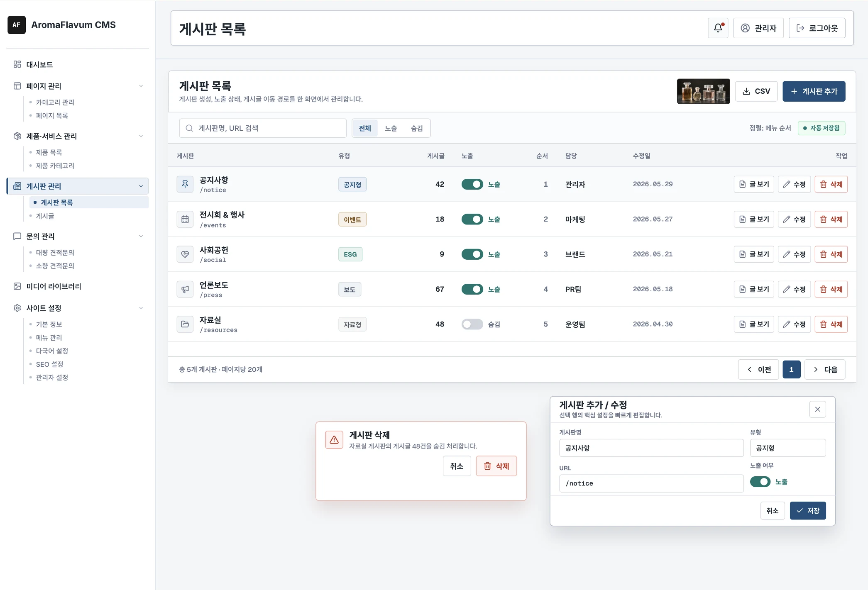
Task: Edit the 사회공헌 board
Action: 794,254
